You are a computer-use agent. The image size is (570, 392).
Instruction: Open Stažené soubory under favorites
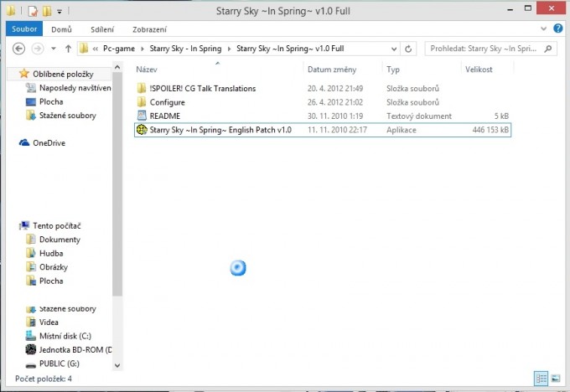point(68,116)
